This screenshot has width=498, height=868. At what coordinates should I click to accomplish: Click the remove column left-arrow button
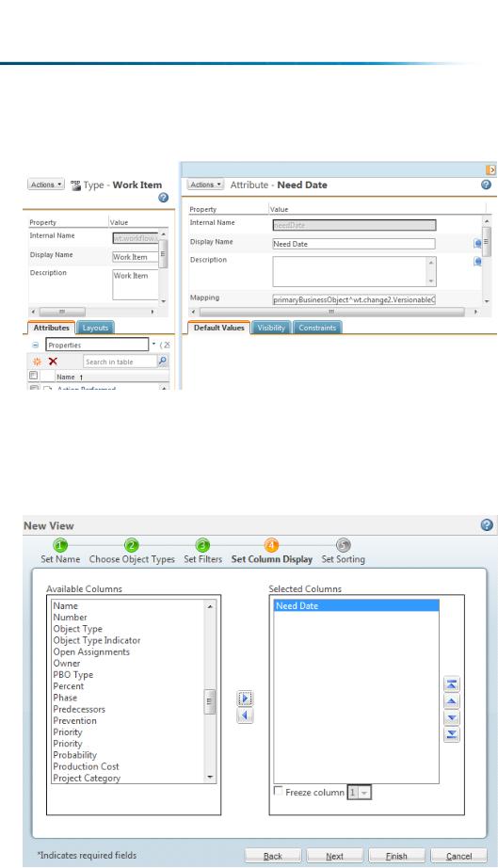[x=245, y=715]
